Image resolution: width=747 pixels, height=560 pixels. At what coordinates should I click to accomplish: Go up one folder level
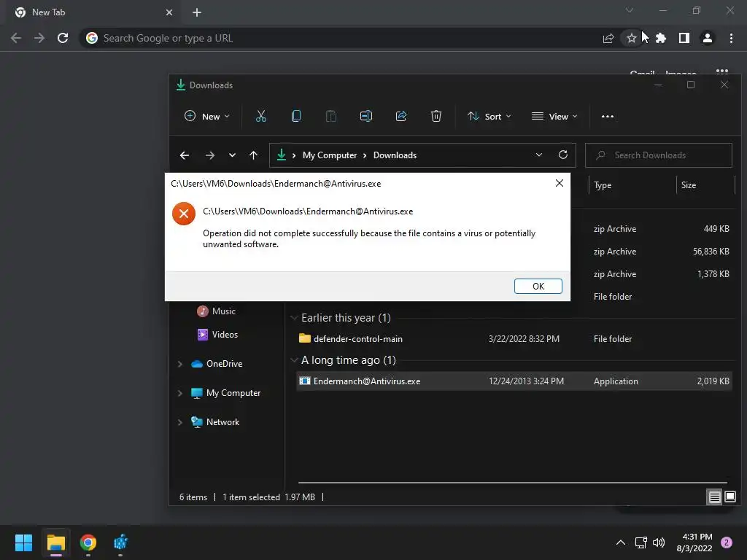(253, 155)
